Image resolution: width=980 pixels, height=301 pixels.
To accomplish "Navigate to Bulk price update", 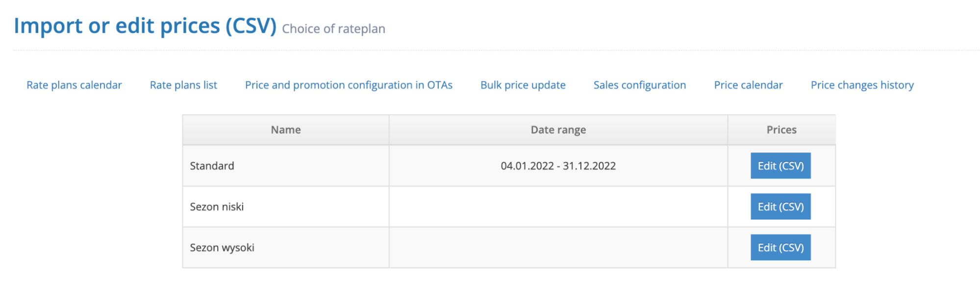I will coord(523,85).
